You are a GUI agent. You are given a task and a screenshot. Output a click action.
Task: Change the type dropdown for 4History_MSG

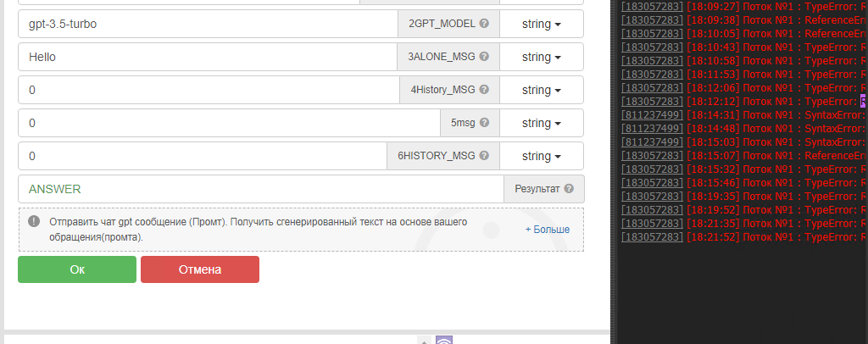click(x=542, y=90)
